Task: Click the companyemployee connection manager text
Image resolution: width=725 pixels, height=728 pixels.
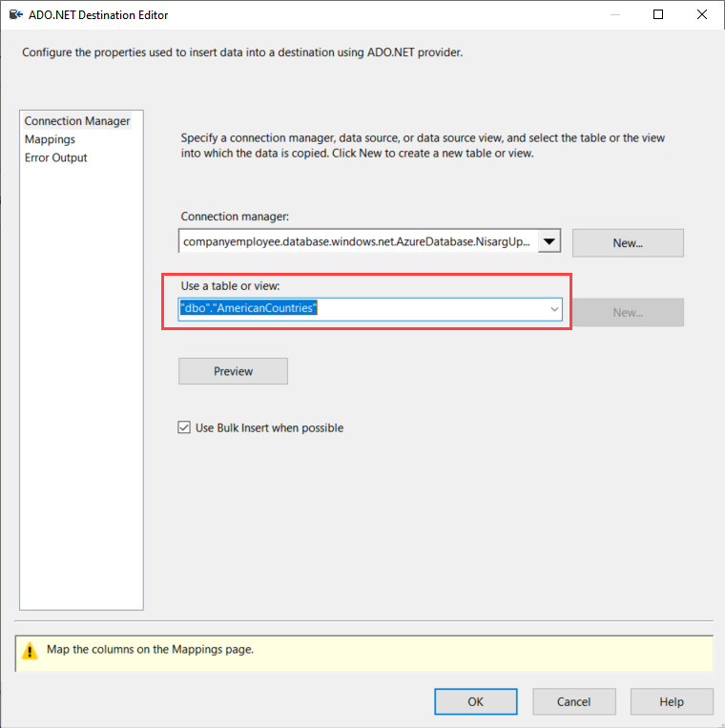Action: (x=357, y=242)
